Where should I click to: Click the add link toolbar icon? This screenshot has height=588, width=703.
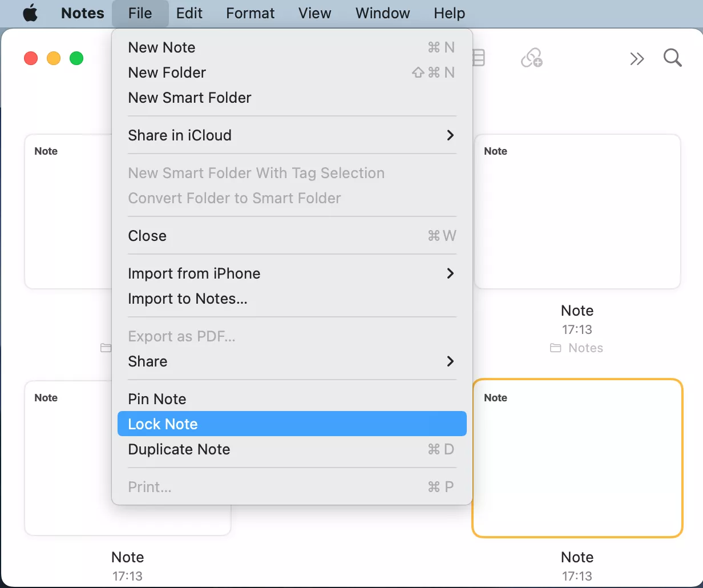[532, 58]
